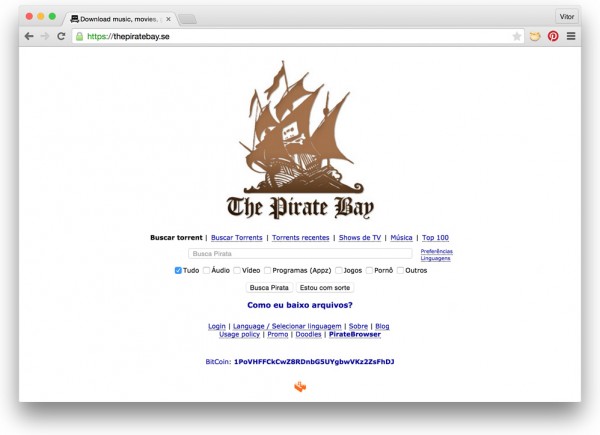Click Como eu baixo arquivos? link
Image resolution: width=600 pixels, height=435 pixels.
(x=300, y=305)
